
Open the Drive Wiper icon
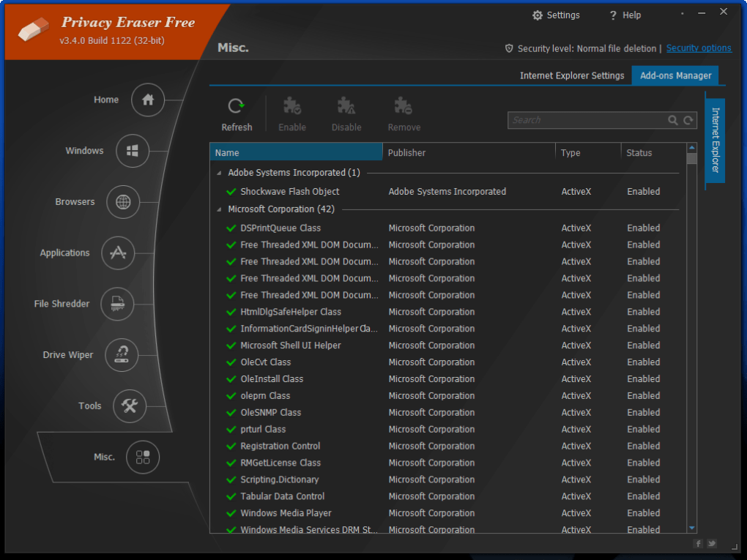[122, 355]
